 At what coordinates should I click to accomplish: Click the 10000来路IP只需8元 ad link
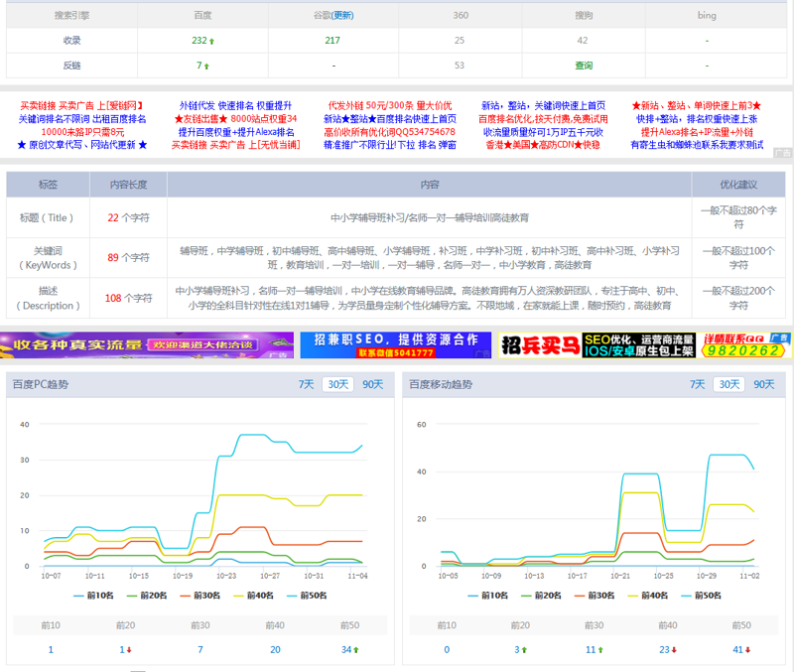coord(82,132)
